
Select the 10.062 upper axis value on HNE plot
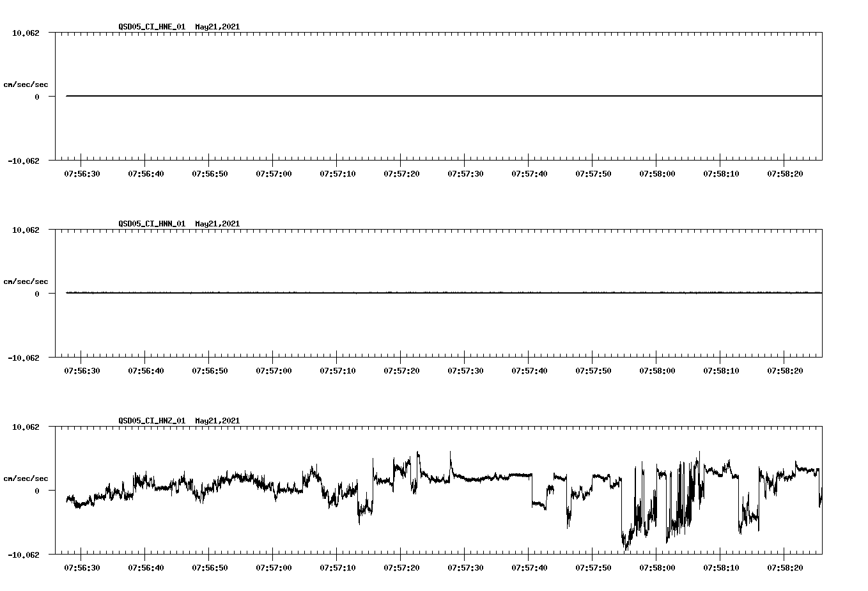(x=26, y=33)
